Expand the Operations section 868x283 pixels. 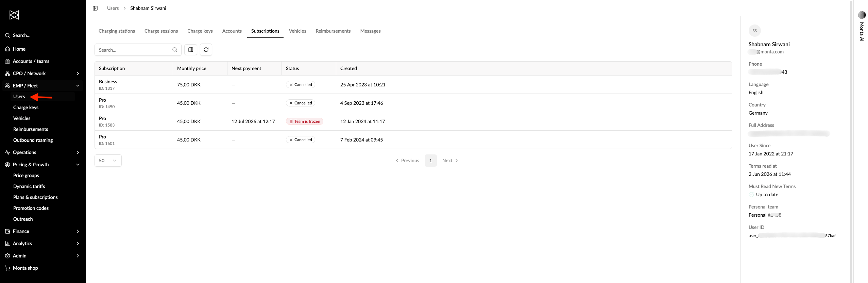(43, 152)
